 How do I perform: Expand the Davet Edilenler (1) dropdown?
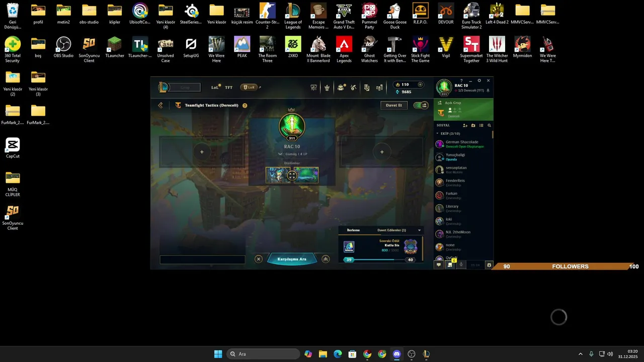pyautogui.click(x=419, y=230)
